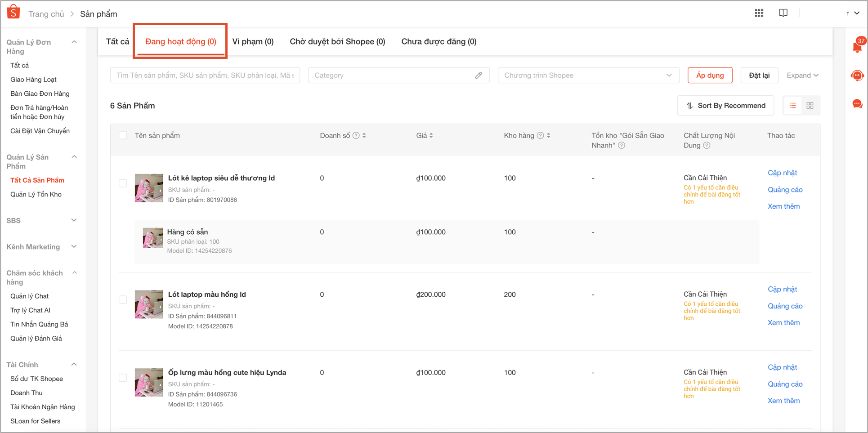Open the Chương trình Shopee dropdown
Image resolution: width=868 pixels, height=433 pixels.
587,76
